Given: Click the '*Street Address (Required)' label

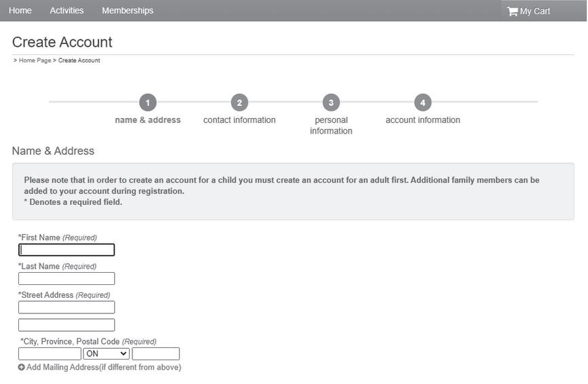Looking at the screenshot, I should point(64,295).
